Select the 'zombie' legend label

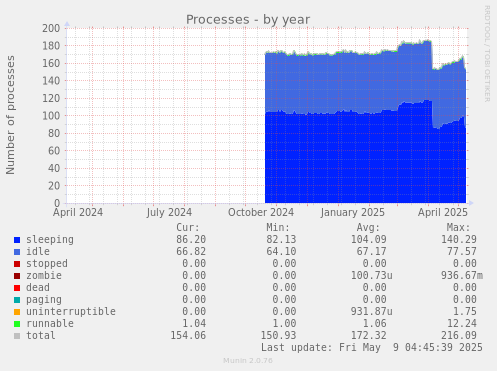(x=44, y=275)
